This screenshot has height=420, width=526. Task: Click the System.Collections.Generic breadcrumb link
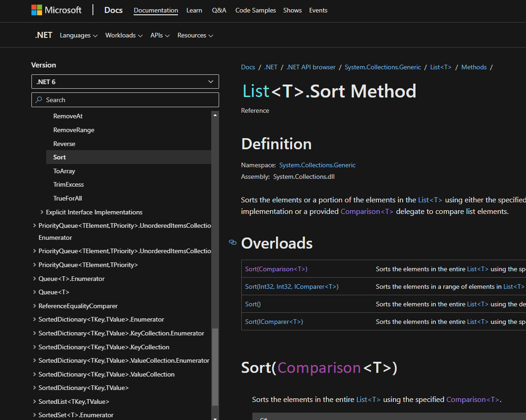(x=383, y=67)
